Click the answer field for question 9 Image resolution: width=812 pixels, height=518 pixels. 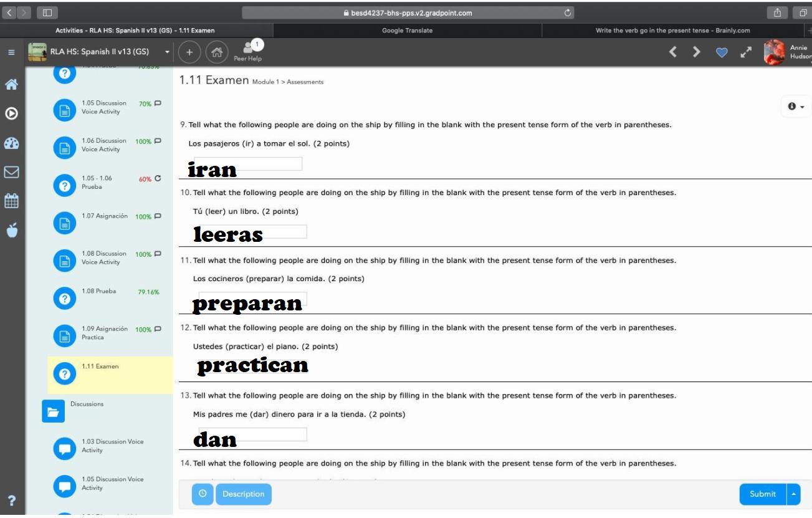pyautogui.click(x=247, y=164)
